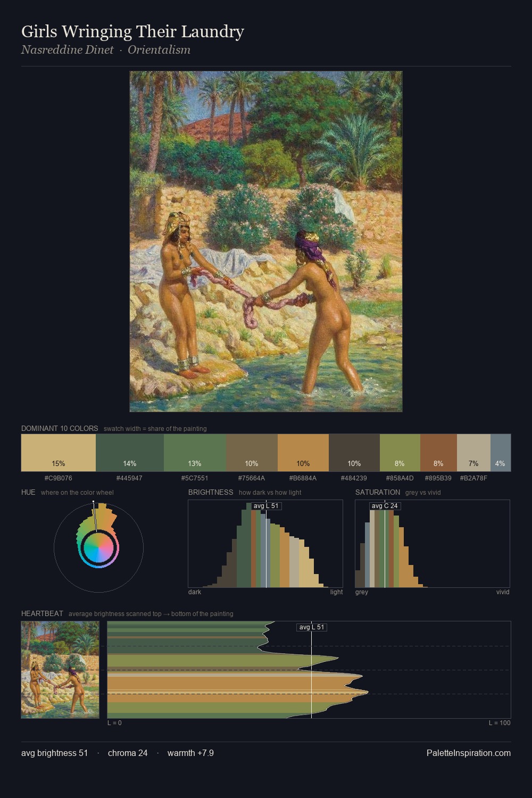Click the #B2A78F beige swatch
Viewport: 532px width, 798px height.
click(x=473, y=453)
